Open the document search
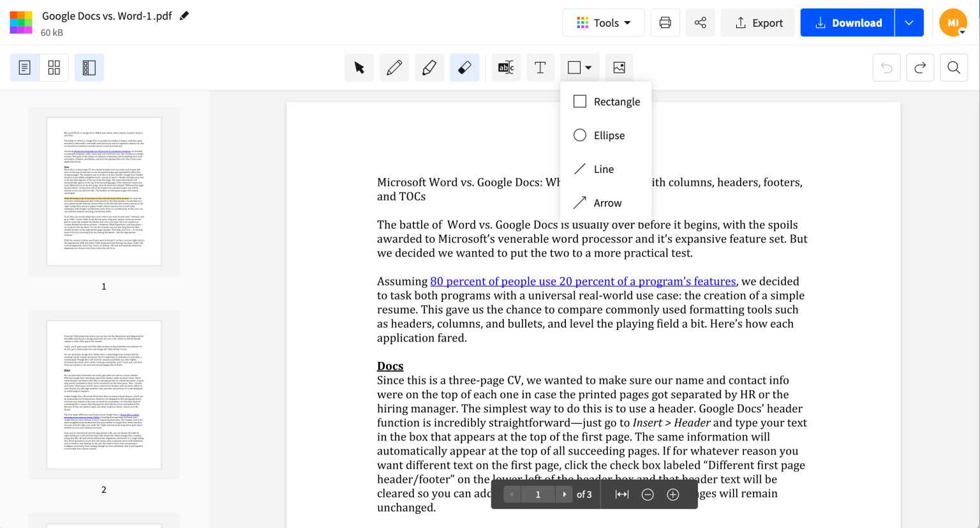The height and width of the screenshot is (528, 980). [x=954, y=67]
